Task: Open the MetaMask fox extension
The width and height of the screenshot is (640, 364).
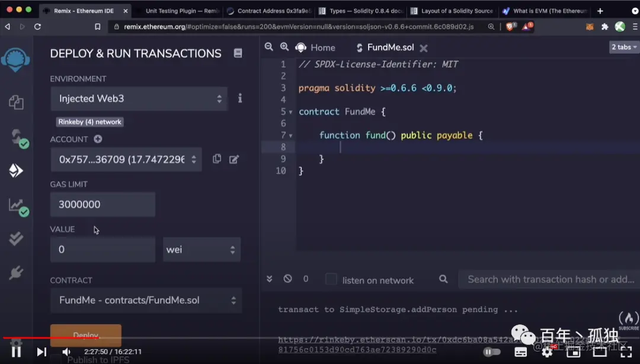Action: pyautogui.click(x=590, y=27)
